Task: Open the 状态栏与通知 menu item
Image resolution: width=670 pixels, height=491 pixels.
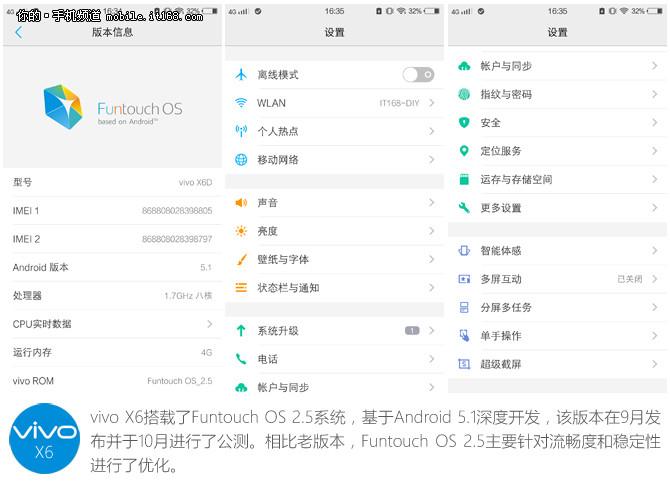Action: tap(335, 288)
